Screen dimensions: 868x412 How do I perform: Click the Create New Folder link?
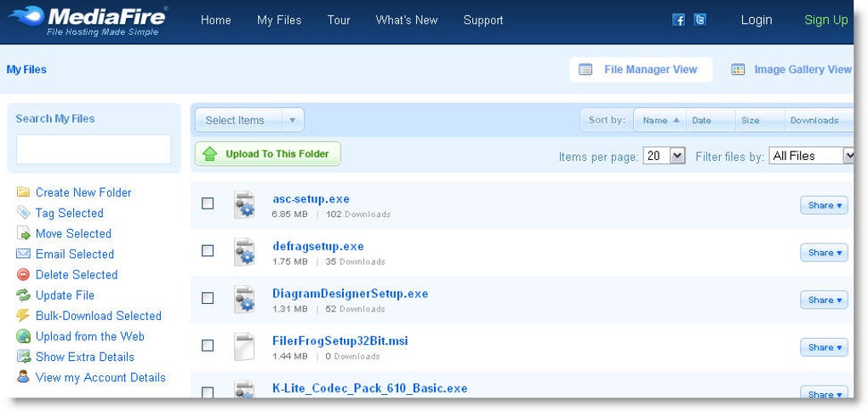click(x=83, y=192)
